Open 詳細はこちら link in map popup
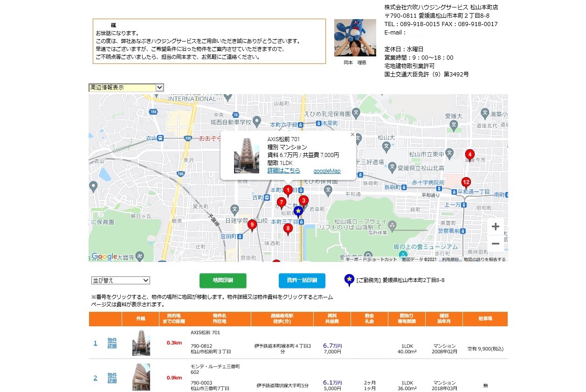 pyautogui.click(x=283, y=171)
